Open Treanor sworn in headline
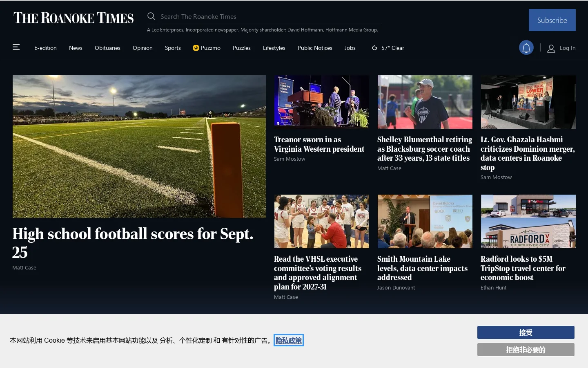The width and height of the screenshot is (588, 368). point(319,144)
